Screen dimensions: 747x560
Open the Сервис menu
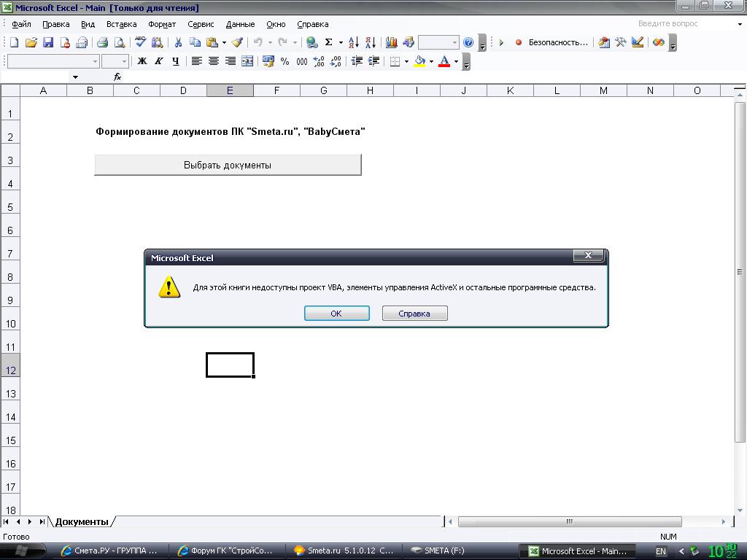pos(201,24)
